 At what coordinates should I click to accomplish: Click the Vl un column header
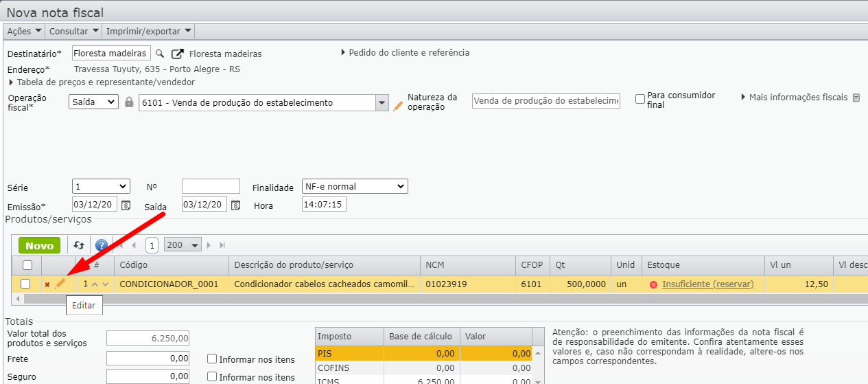[799, 265]
